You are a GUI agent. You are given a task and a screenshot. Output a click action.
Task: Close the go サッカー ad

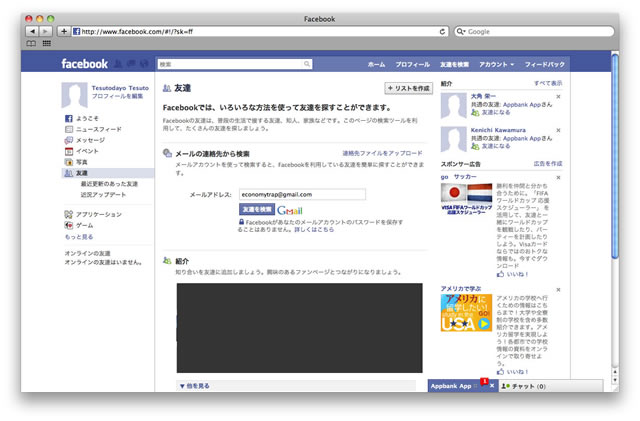(x=558, y=178)
